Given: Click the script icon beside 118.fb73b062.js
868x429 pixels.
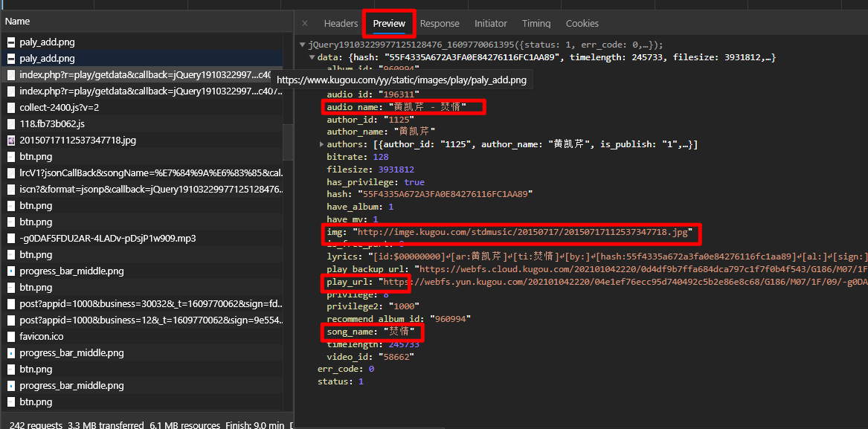Looking at the screenshot, I should tap(11, 123).
